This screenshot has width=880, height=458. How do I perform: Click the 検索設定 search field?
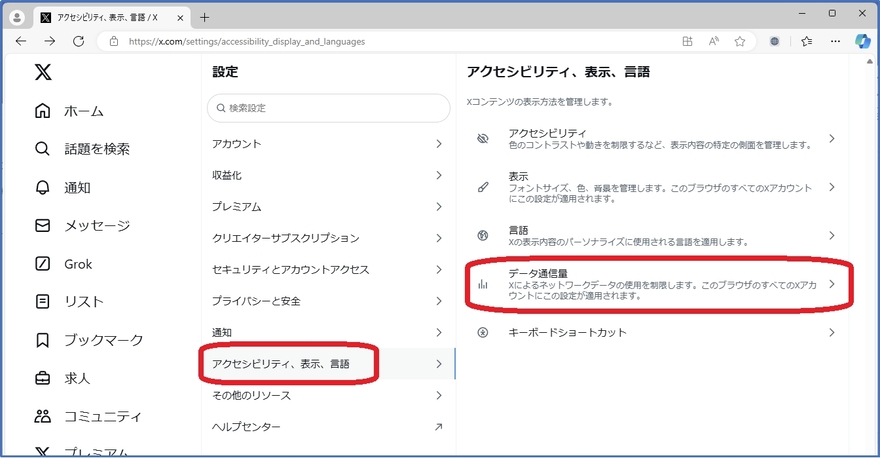pyautogui.click(x=328, y=108)
